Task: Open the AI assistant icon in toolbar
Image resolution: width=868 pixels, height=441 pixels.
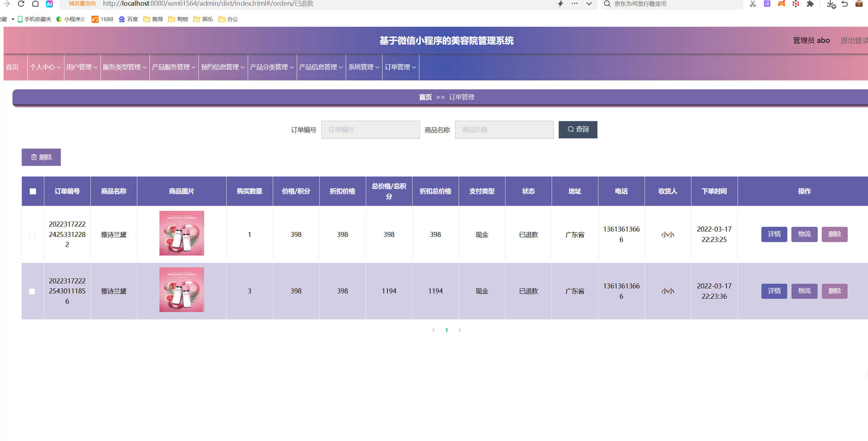Action: [x=49, y=4]
